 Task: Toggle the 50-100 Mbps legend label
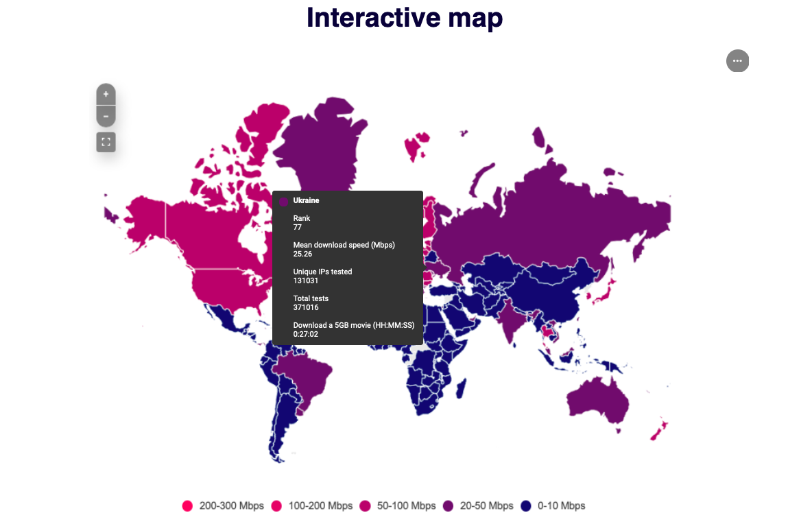406,506
